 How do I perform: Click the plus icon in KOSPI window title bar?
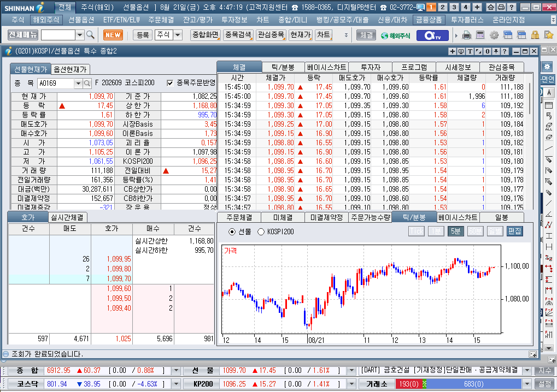pos(452,51)
